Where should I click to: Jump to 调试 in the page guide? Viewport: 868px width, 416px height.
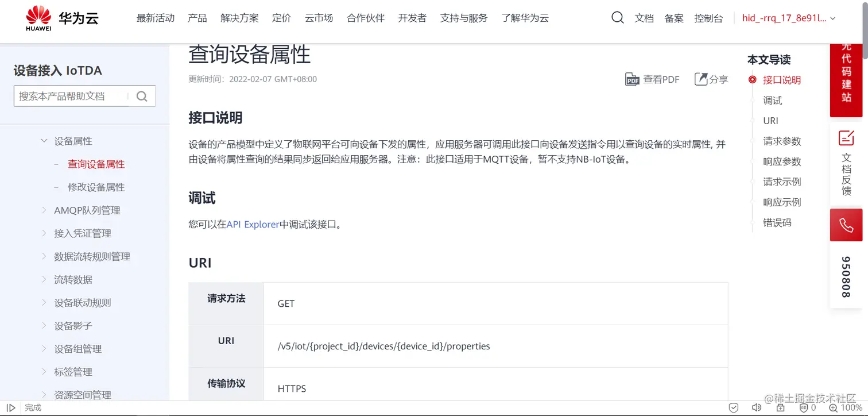[x=772, y=101]
